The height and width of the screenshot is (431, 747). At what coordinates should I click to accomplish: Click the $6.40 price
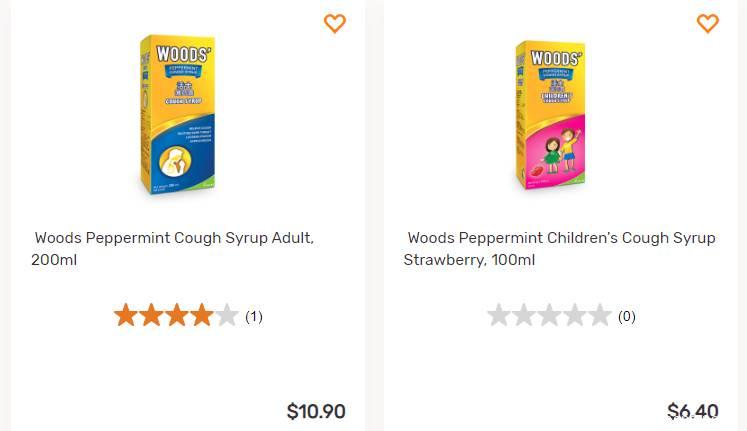click(693, 411)
